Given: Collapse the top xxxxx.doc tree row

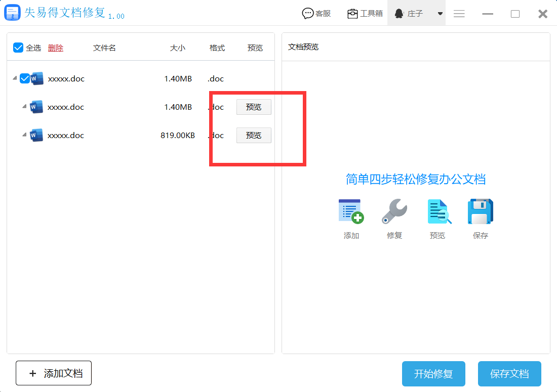Looking at the screenshot, I should [15, 78].
